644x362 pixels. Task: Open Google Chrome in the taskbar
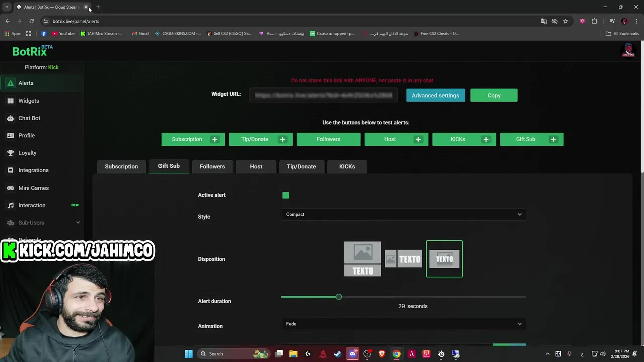(396, 354)
